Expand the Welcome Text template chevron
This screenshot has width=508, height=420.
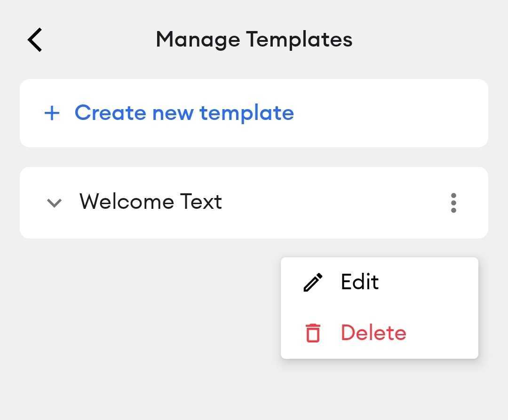click(x=54, y=203)
